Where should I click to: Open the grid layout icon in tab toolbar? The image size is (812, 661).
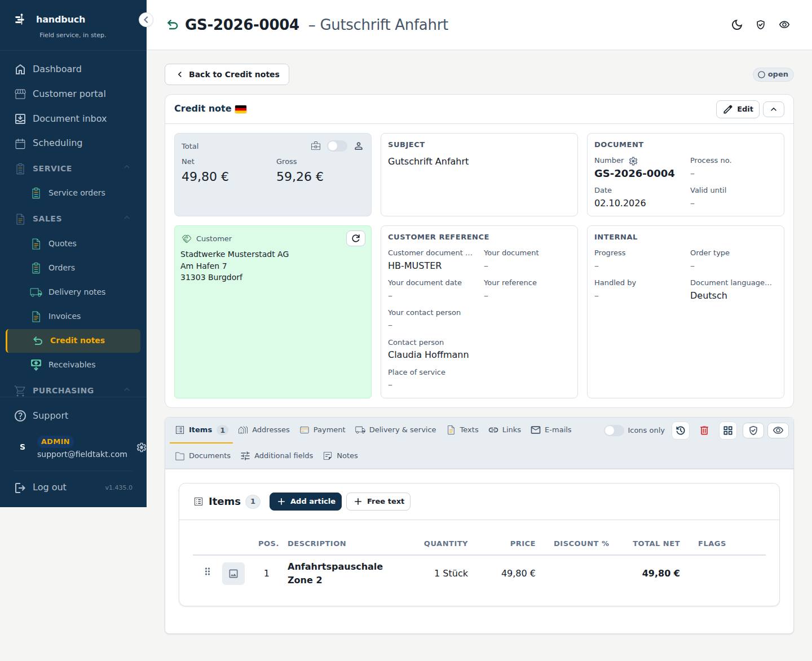(728, 431)
